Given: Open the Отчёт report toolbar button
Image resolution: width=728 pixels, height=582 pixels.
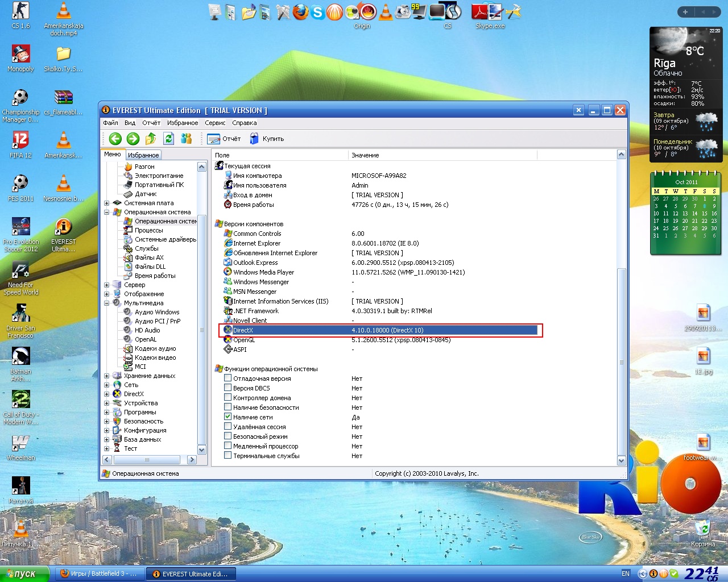Looking at the screenshot, I should (x=224, y=139).
